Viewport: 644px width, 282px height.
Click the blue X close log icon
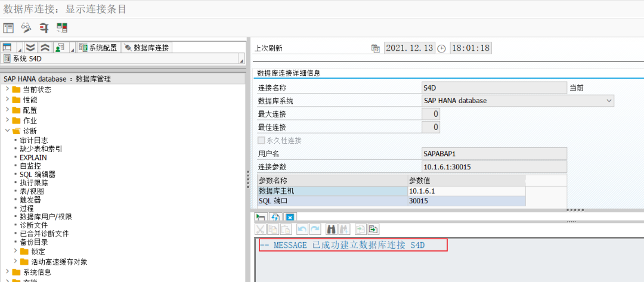point(290,218)
